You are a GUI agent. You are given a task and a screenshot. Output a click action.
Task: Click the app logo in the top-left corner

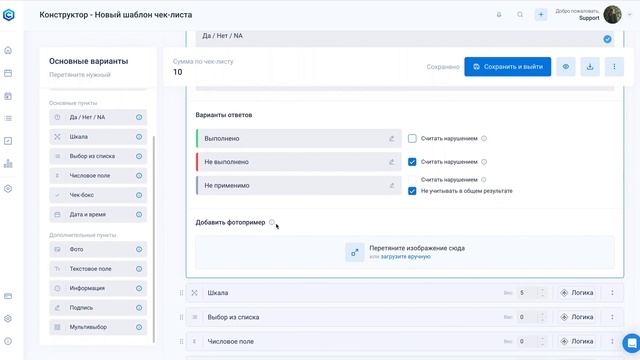[x=9, y=15]
